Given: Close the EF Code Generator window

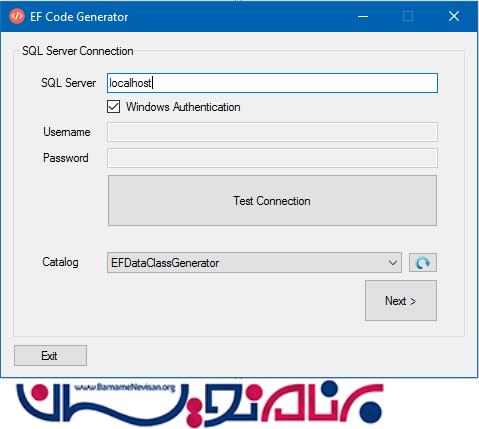Looking at the screenshot, I should coord(454,16).
